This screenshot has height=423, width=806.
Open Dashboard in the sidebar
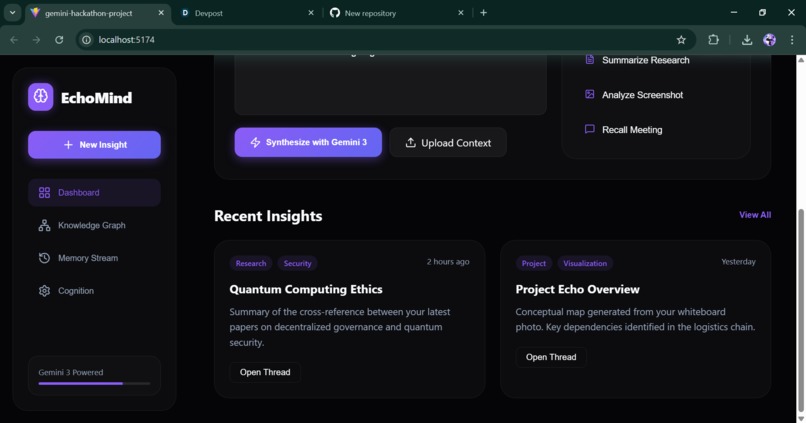pyautogui.click(x=95, y=193)
